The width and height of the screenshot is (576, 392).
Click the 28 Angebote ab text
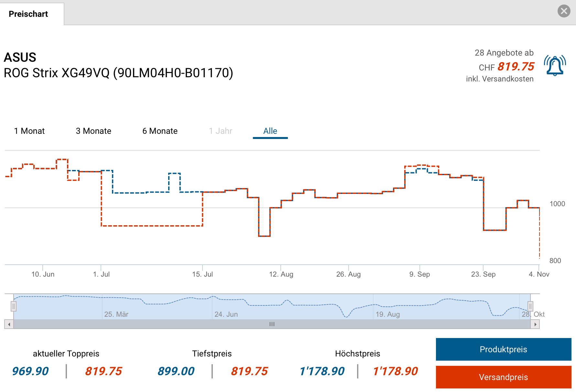click(504, 53)
